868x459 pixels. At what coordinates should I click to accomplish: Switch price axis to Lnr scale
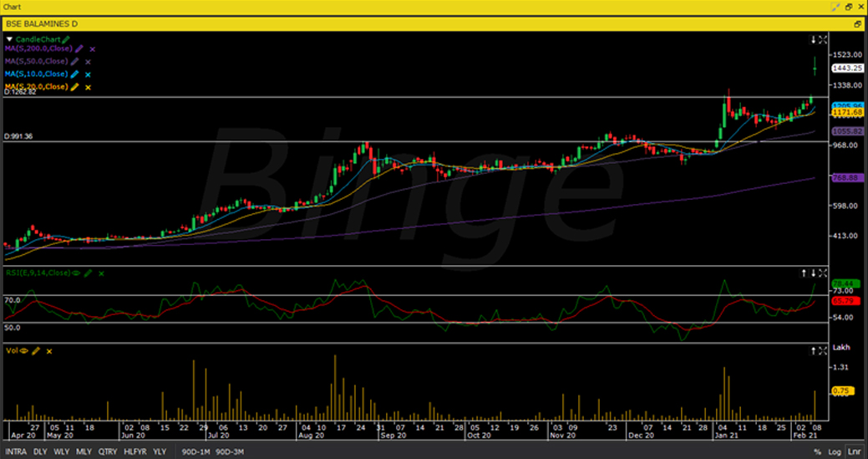pos(854,451)
